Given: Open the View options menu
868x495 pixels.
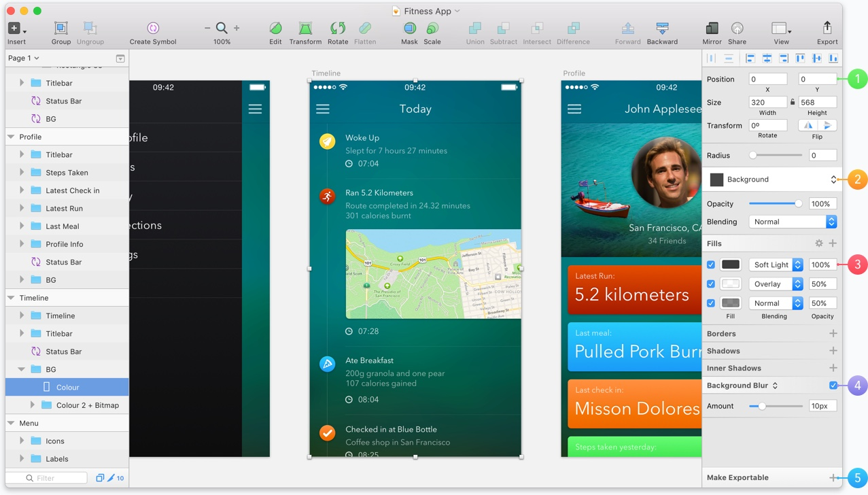Looking at the screenshot, I should tap(781, 29).
